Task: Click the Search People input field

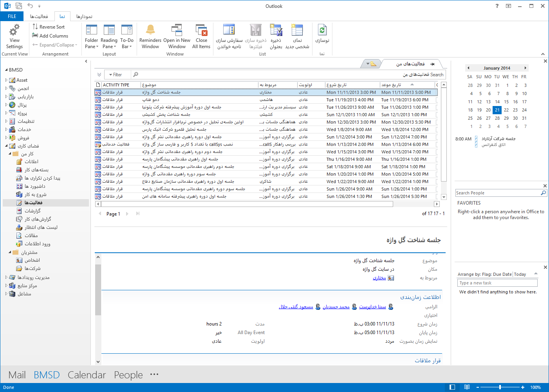Action: (x=497, y=193)
